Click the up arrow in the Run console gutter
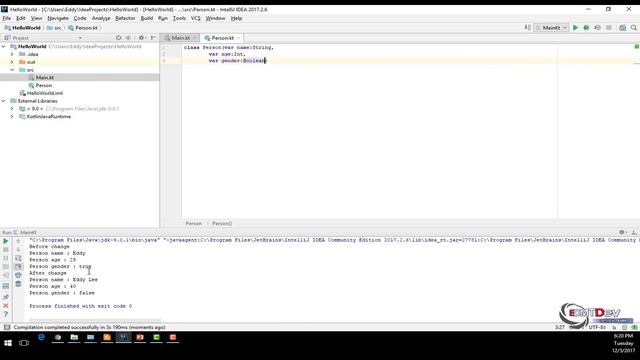The width and height of the screenshot is (640, 360). coord(18,241)
